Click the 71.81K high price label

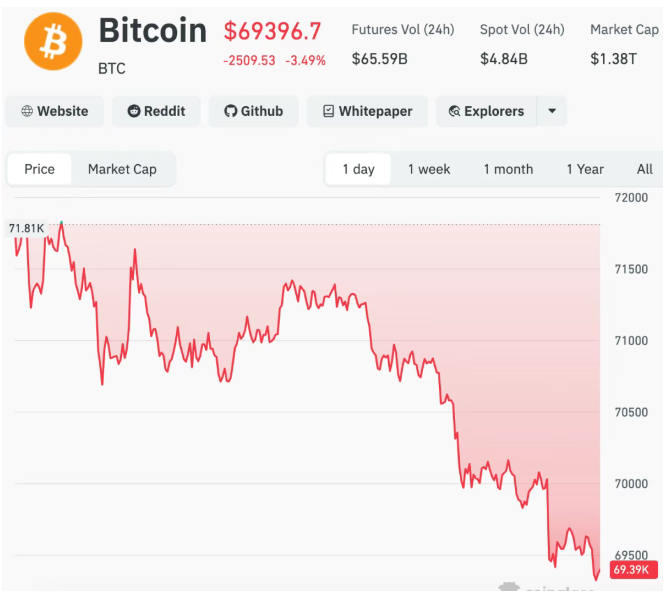[27, 228]
